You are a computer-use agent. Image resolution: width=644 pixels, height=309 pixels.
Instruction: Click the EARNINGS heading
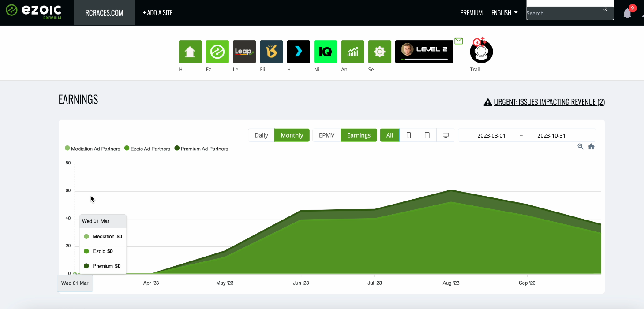(x=78, y=100)
